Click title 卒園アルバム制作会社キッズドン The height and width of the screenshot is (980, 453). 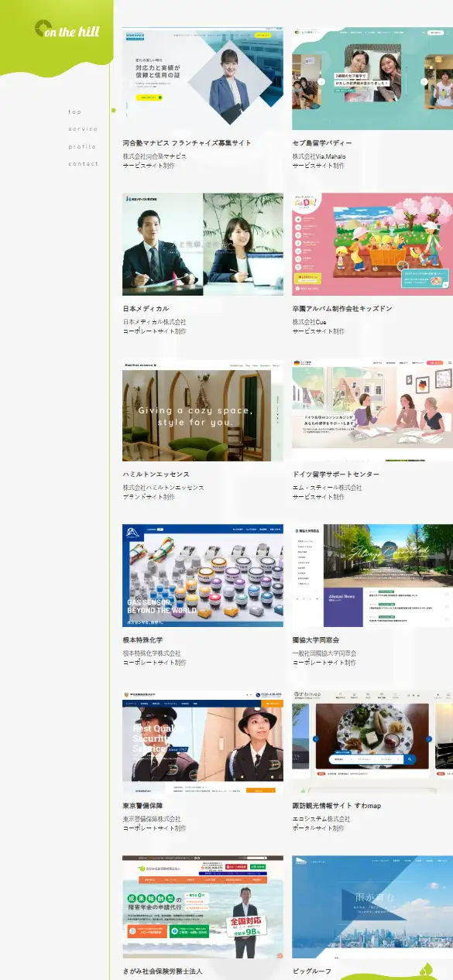click(342, 309)
